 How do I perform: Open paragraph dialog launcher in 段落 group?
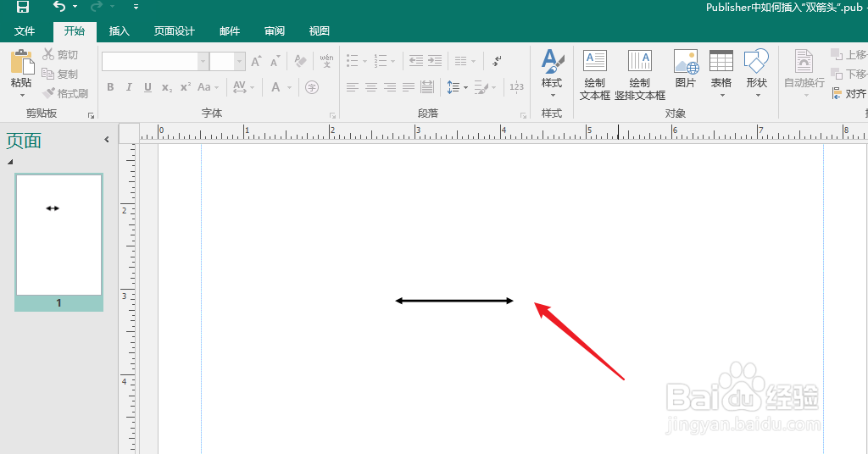point(523,115)
